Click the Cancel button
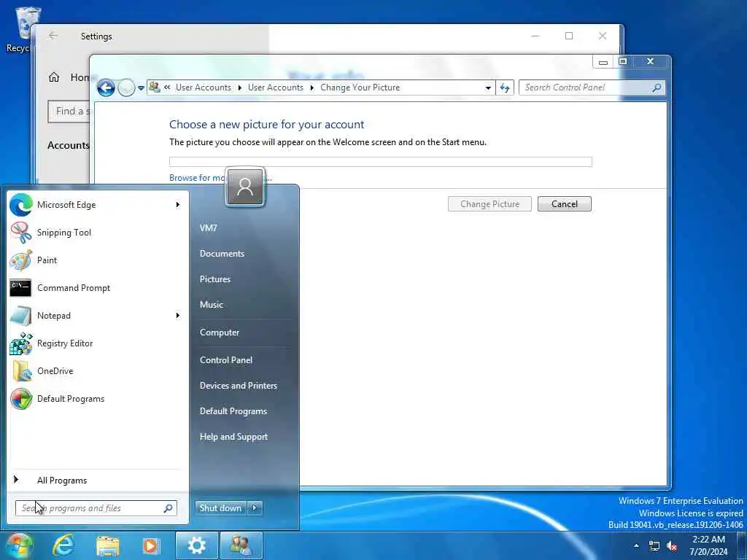This screenshot has height=560, width=747. tap(565, 204)
